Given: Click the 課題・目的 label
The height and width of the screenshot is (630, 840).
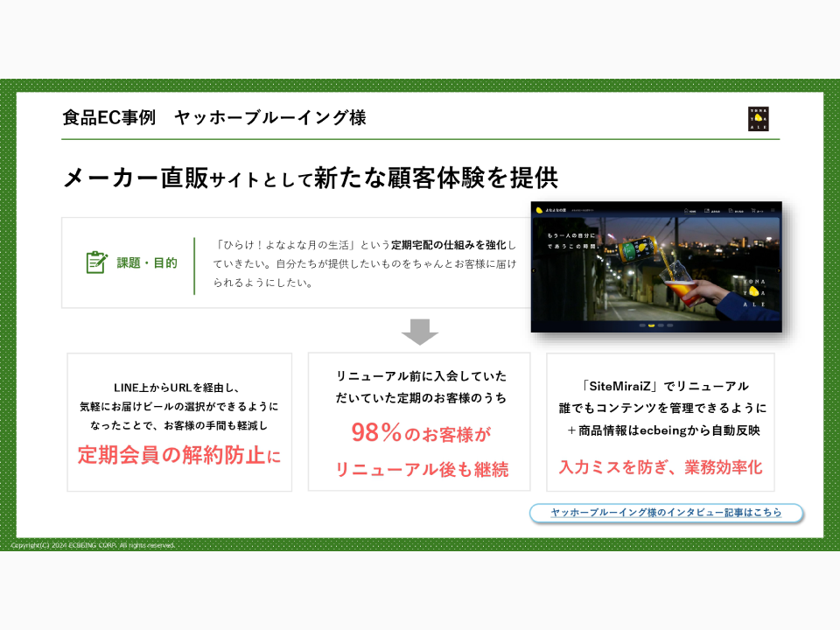Looking at the screenshot, I should (x=147, y=263).
